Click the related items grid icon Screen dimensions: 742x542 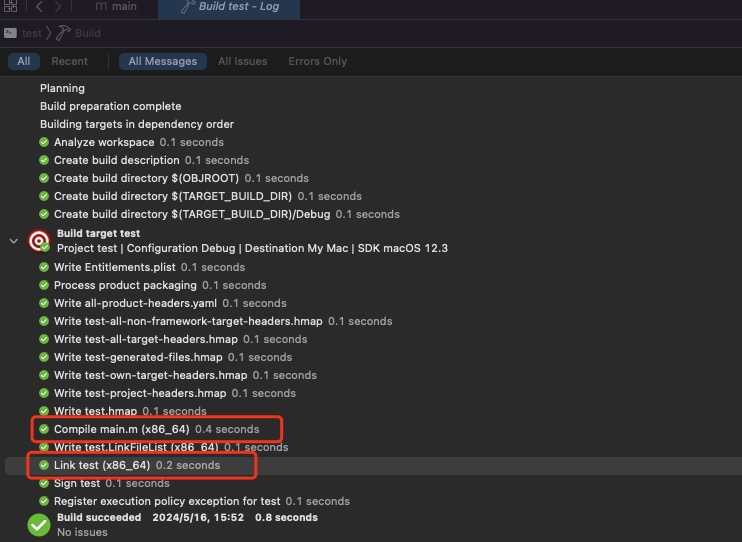point(10,6)
